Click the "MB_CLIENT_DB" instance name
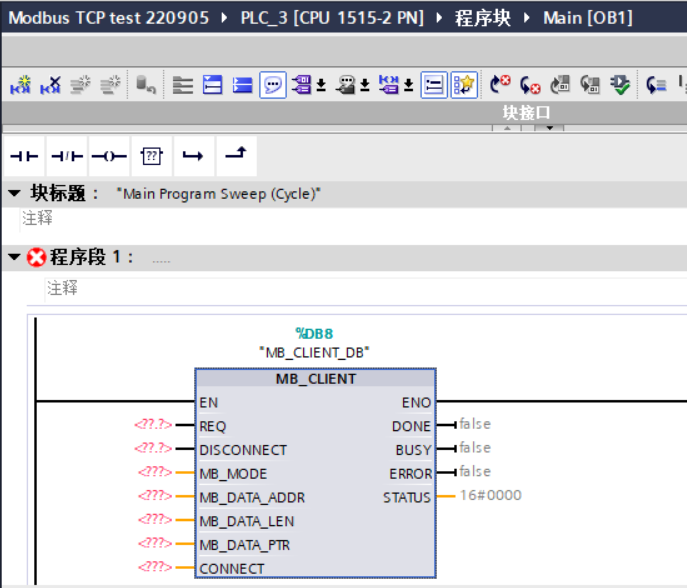 tap(314, 352)
